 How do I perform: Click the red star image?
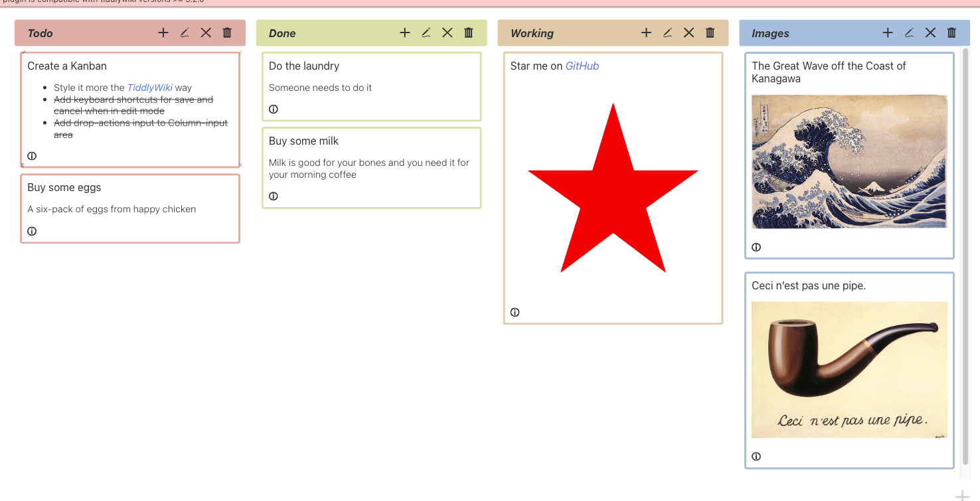613,188
